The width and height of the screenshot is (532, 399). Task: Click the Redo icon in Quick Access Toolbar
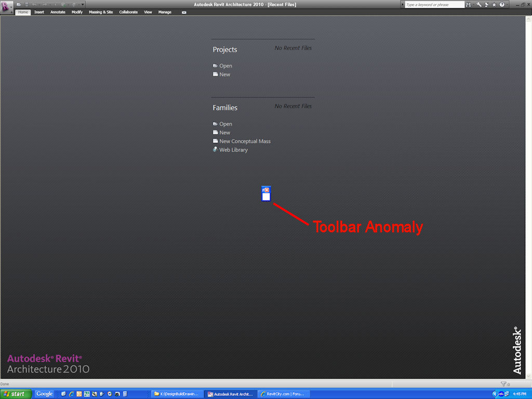(45, 5)
